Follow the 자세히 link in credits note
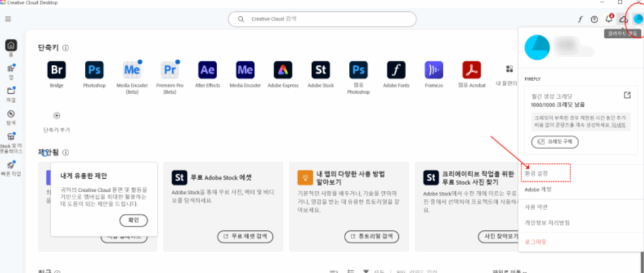 tap(618, 125)
